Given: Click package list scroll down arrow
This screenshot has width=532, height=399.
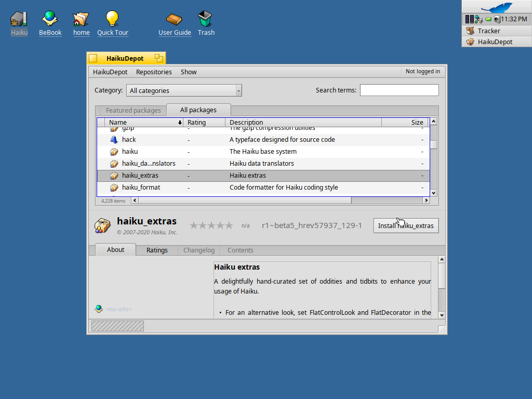Looking at the screenshot, I should [434, 193].
